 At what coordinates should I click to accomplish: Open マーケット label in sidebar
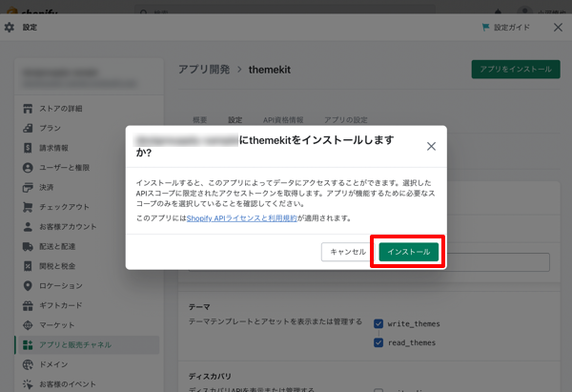tap(57, 325)
